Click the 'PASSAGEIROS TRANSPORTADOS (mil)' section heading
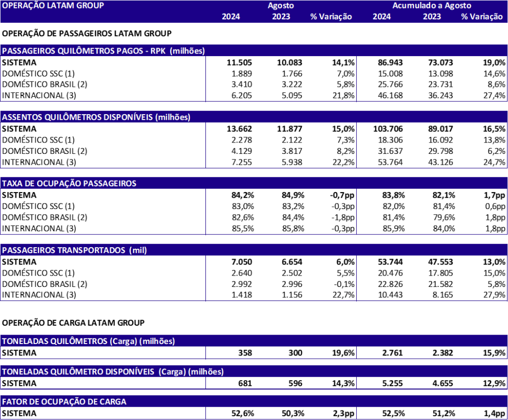 pyautogui.click(x=74, y=250)
